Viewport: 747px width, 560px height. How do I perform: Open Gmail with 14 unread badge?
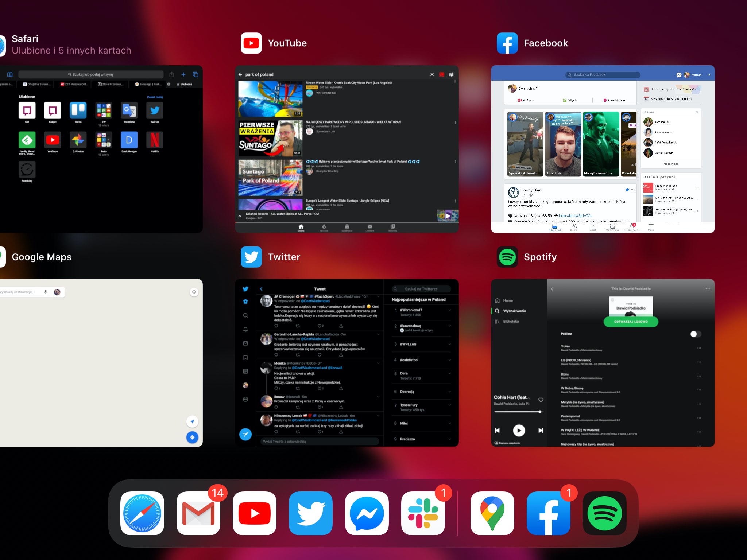point(198,513)
